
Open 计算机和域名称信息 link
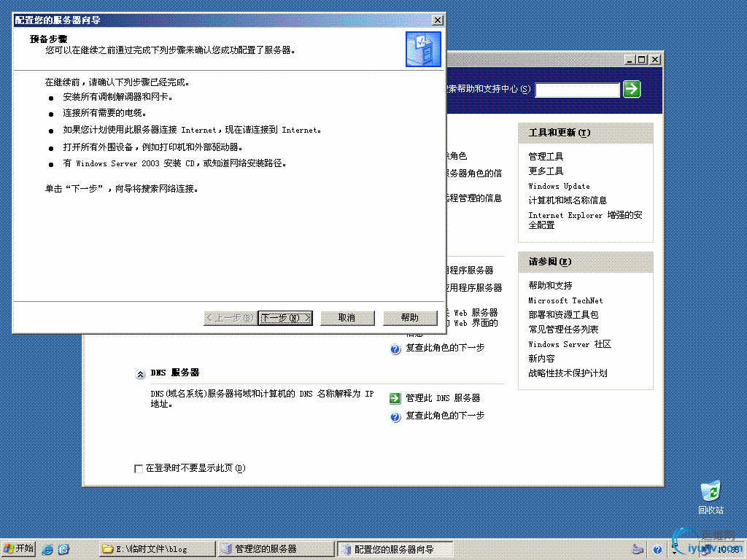pyautogui.click(x=568, y=201)
